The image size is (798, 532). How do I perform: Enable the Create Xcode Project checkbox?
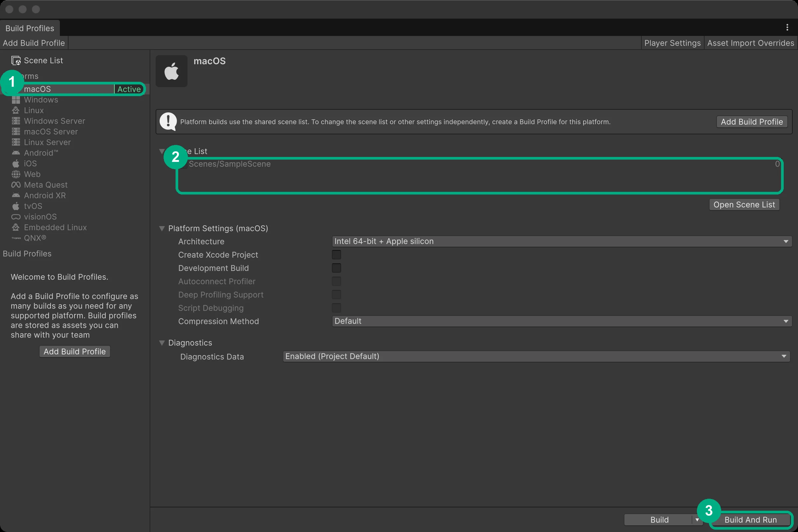[336, 255]
